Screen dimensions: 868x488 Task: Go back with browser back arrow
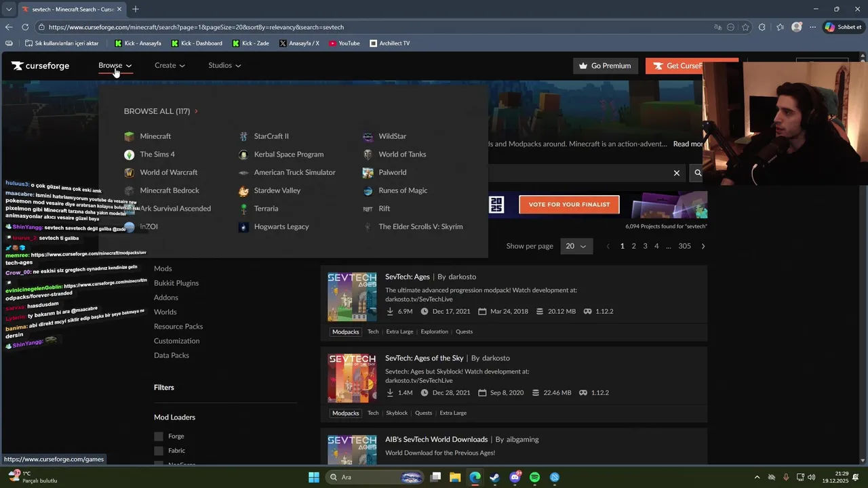(x=9, y=27)
